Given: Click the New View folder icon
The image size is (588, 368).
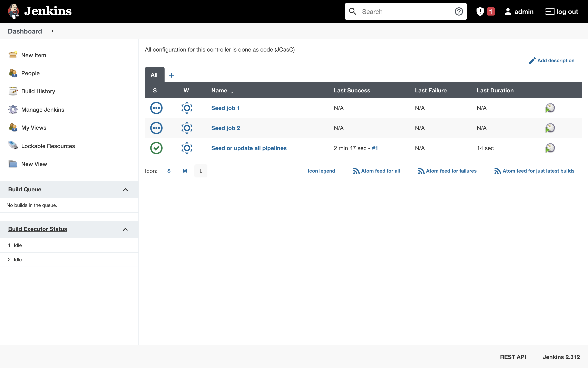Looking at the screenshot, I should point(13,164).
